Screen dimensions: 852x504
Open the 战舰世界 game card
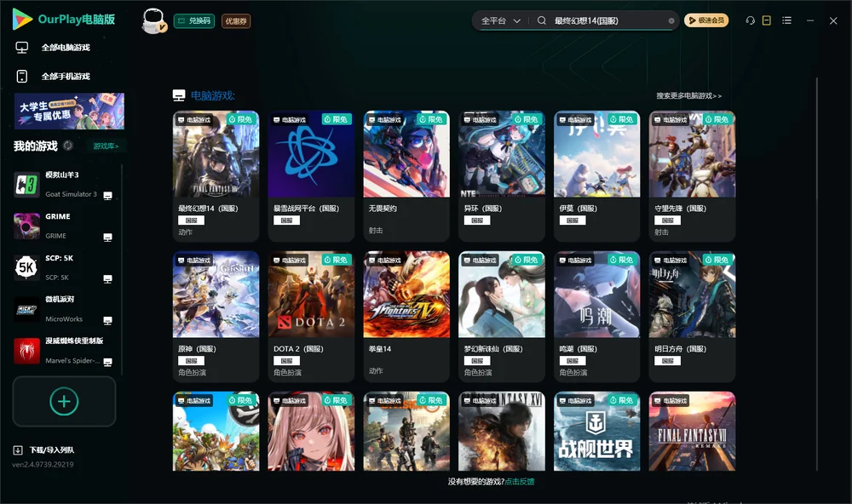(596, 432)
